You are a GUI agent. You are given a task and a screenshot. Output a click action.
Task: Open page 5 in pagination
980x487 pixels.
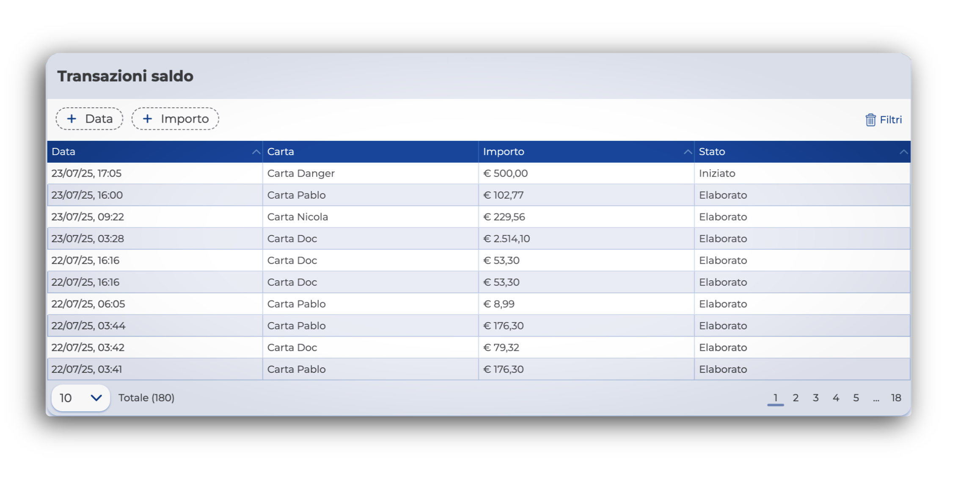tap(856, 398)
